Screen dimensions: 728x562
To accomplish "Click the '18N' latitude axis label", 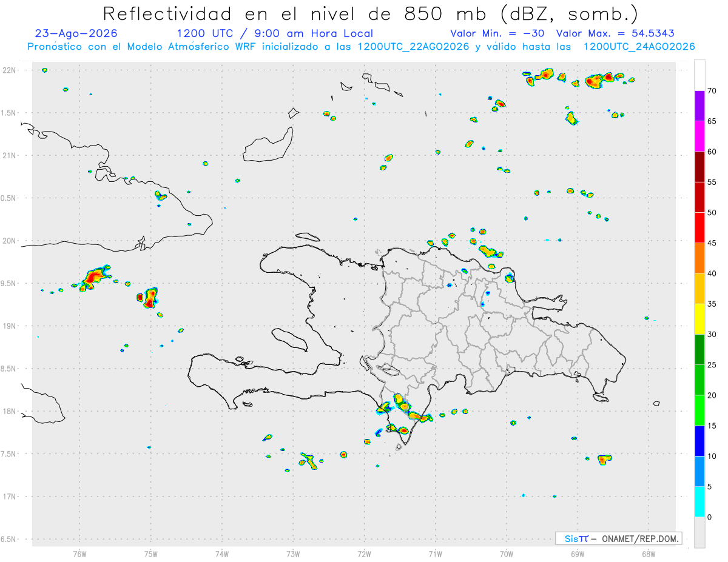I will (10, 412).
